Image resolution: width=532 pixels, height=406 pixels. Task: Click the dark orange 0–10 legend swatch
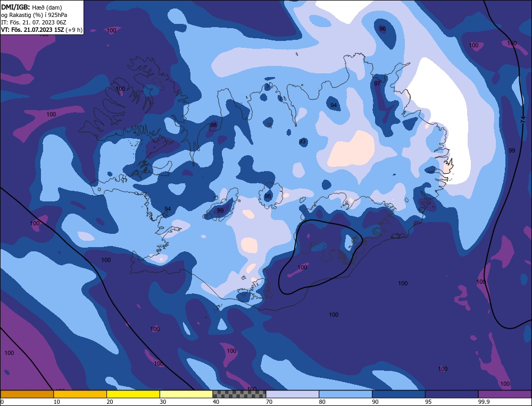pos(27,394)
